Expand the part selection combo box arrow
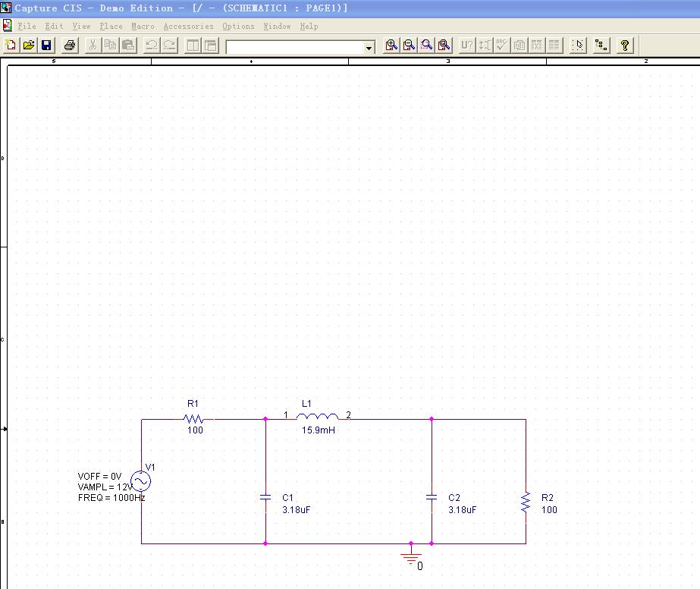Viewport: 700px width, 589px height. click(369, 47)
